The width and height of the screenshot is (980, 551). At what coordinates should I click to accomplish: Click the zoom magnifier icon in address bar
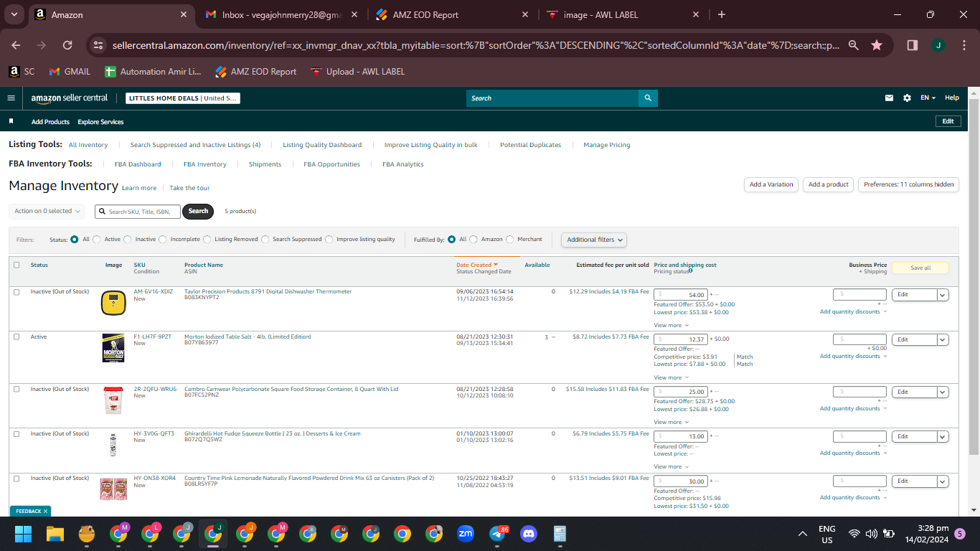pos(853,45)
